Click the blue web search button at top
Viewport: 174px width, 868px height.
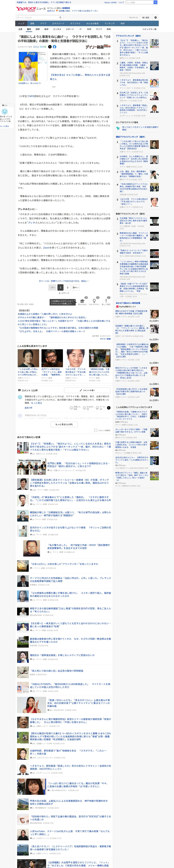[x=155, y=2]
